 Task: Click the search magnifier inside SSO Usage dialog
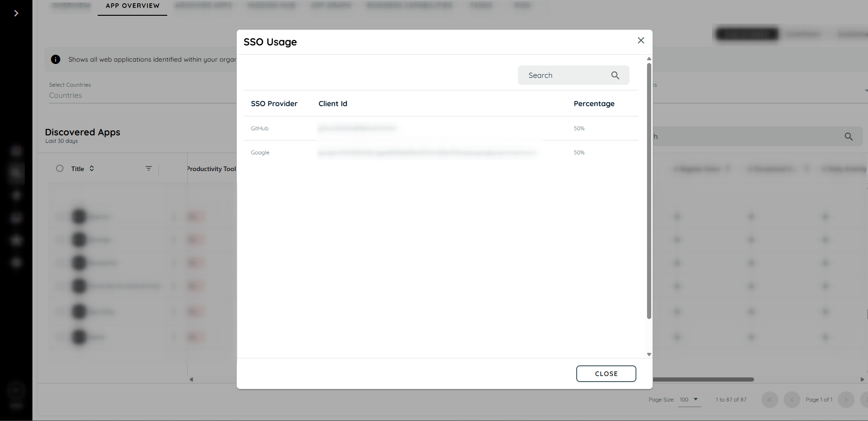[x=616, y=75]
